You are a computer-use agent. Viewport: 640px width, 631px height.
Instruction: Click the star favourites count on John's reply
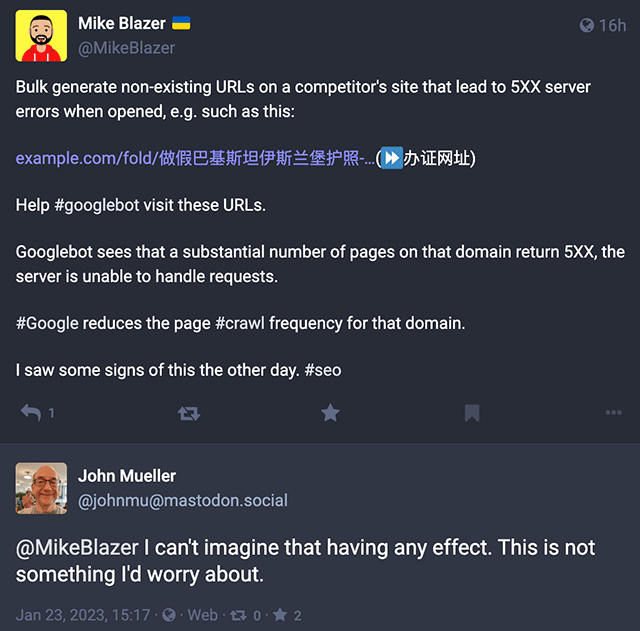coord(282,615)
